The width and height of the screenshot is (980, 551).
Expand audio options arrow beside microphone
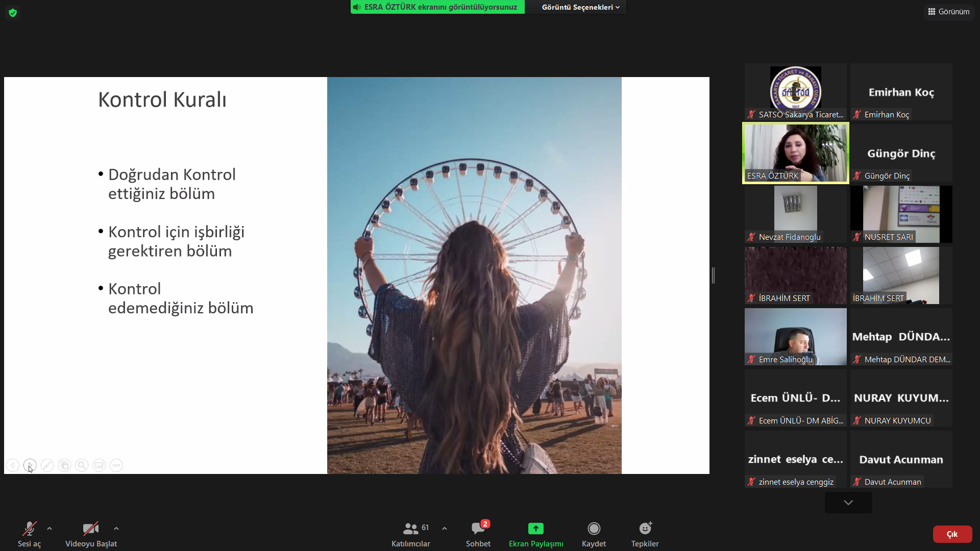(50, 529)
